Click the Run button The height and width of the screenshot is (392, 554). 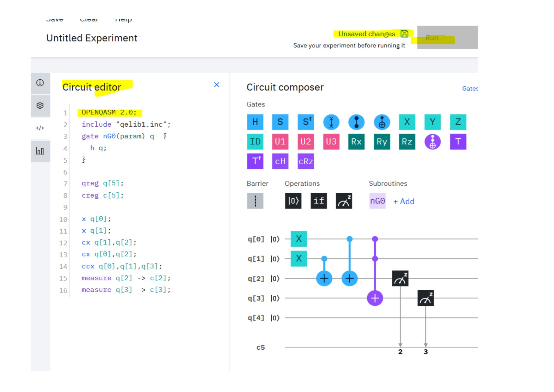click(x=447, y=38)
